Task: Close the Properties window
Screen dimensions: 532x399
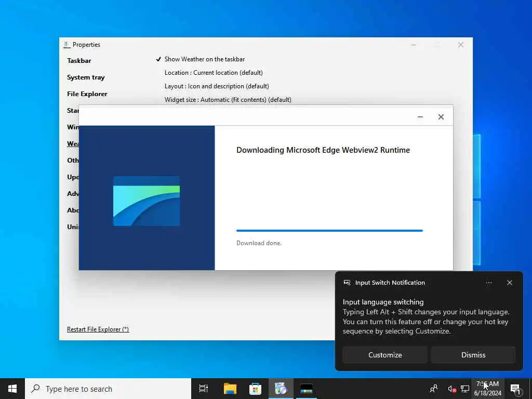Action: (x=460, y=45)
